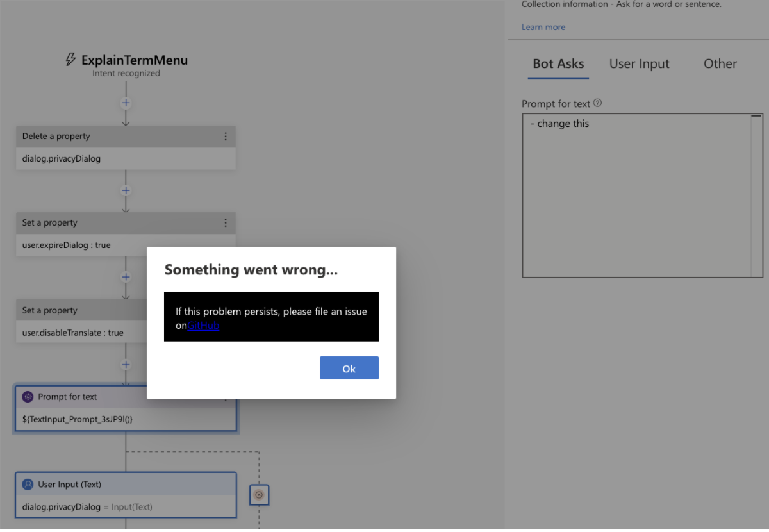Click the user icon on User Input (Text)
The width and height of the screenshot is (769, 532).
[27, 484]
